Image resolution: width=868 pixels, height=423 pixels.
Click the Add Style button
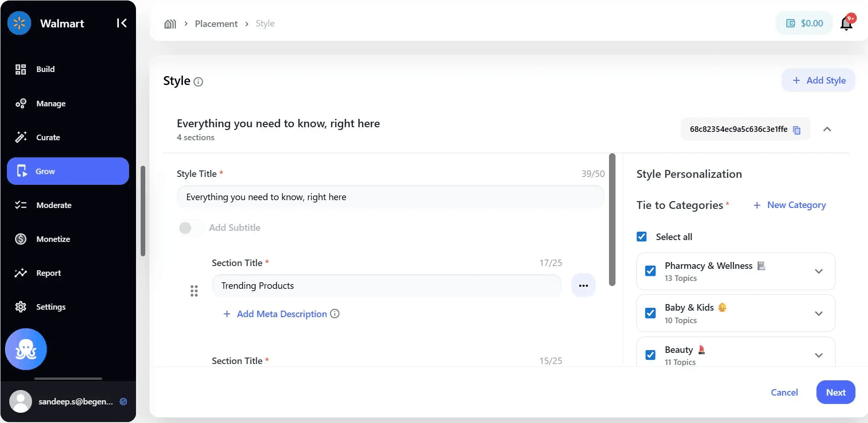pyautogui.click(x=818, y=80)
